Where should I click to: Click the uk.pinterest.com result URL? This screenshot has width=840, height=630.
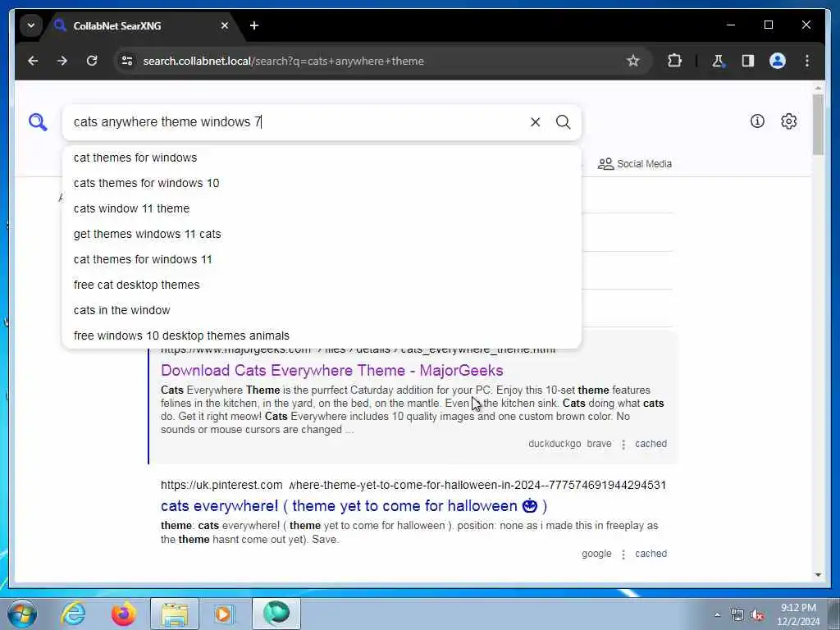[413, 486]
